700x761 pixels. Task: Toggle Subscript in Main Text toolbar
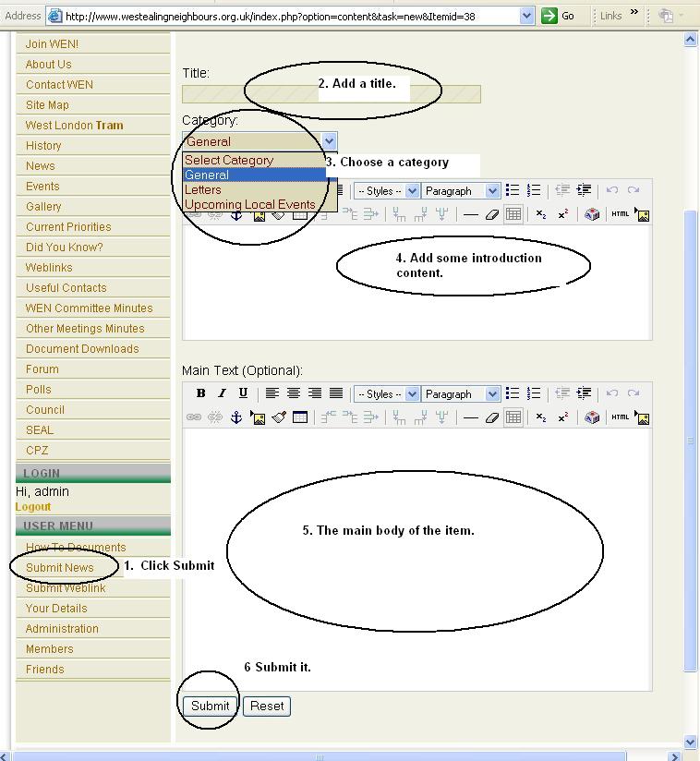click(x=541, y=417)
